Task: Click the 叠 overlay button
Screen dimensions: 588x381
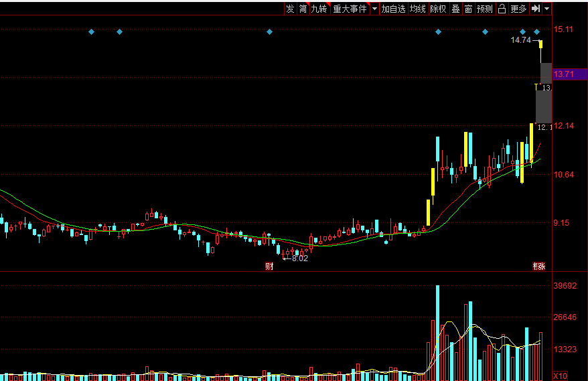Action: point(455,9)
